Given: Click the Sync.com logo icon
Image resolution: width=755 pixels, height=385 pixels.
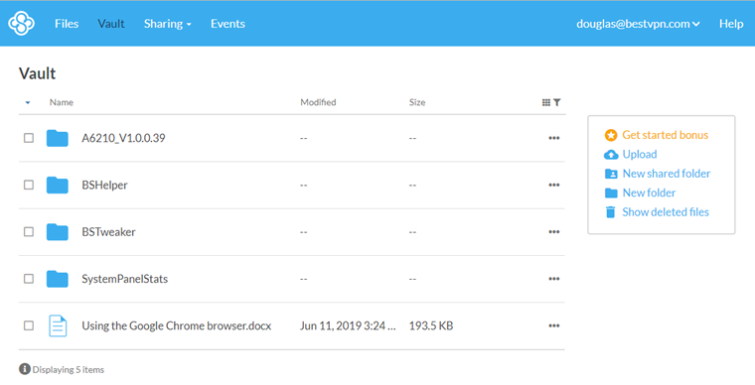Looking at the screenshot, I should click(x=22, y=24).
